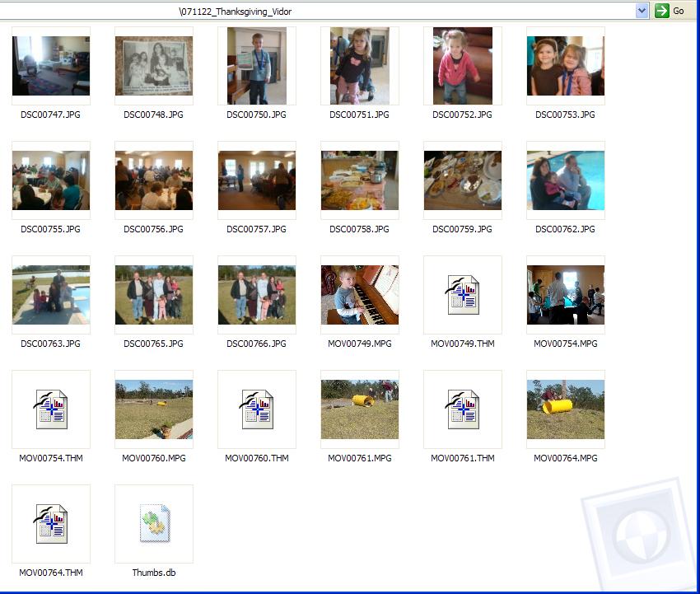Image resolution: width=700 pixels, height=594 pixels.
Task: Select the Thumbs.db file icon
Action: point(155,523)
